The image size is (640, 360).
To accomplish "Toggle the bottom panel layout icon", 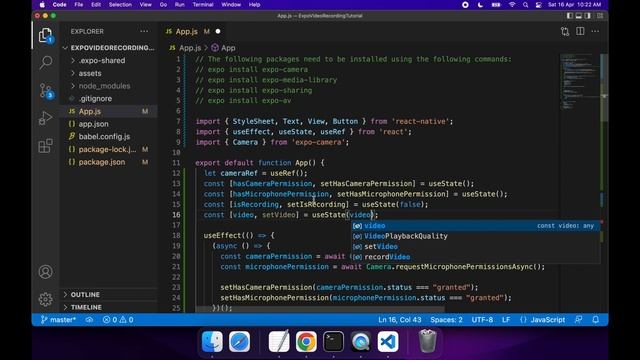I will 579,16.
